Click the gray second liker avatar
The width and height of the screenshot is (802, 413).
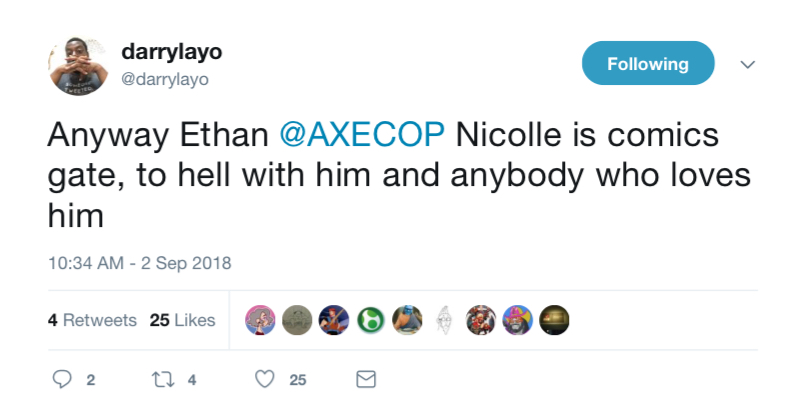[297, 320]
